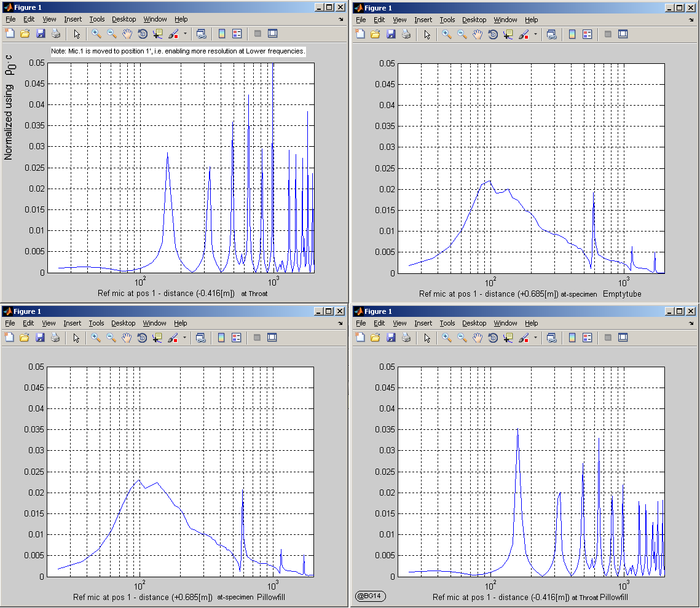Open brush color dropdown in the 'at Throat Pillowfill' figure
Image resolution: width=700 pixels, height=608 pixels.
click(x=535, y=337)
